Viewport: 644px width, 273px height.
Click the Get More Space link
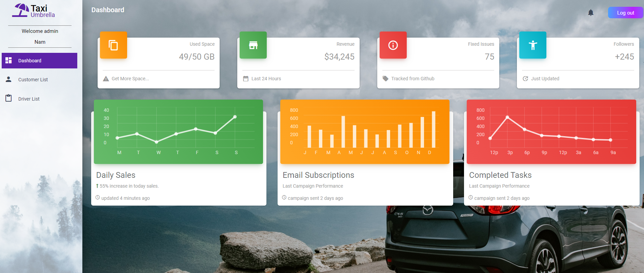point(130,79)
